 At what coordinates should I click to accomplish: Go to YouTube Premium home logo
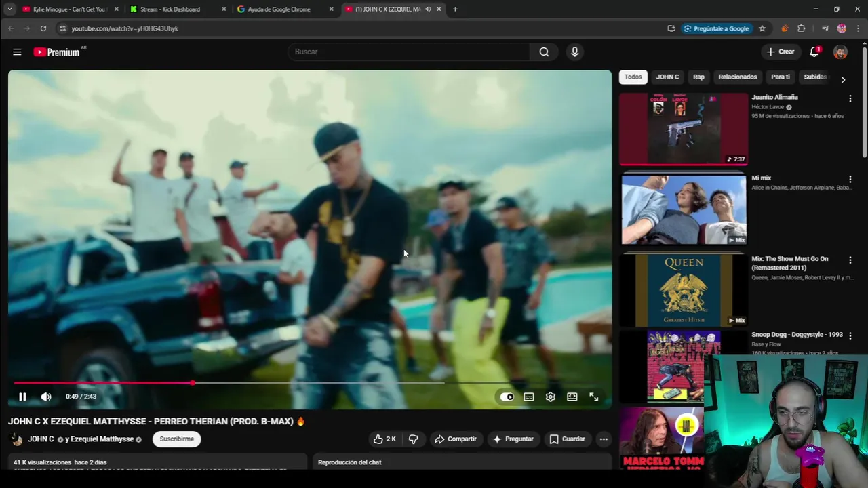click(57, 52)
